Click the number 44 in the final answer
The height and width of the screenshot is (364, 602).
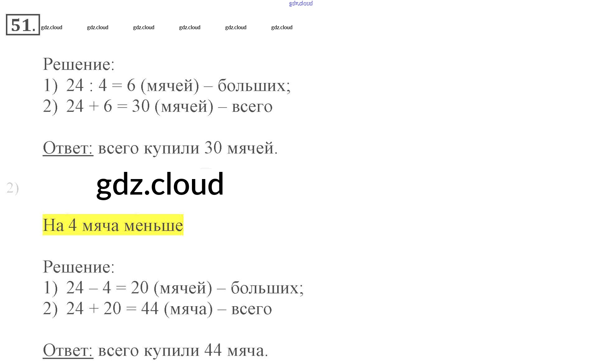[x=213, y=350]
